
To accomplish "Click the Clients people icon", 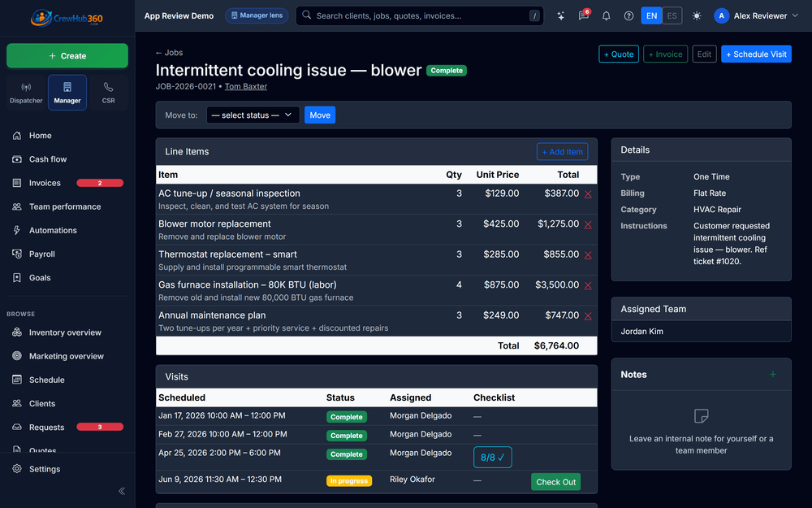I will point(17,403).
